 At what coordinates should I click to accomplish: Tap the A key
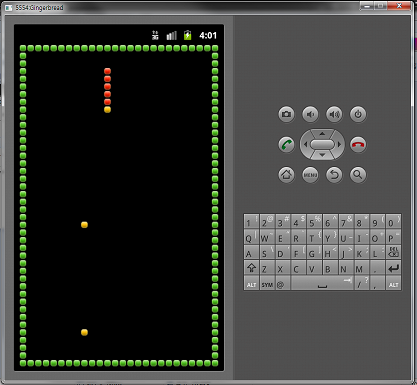251,252
